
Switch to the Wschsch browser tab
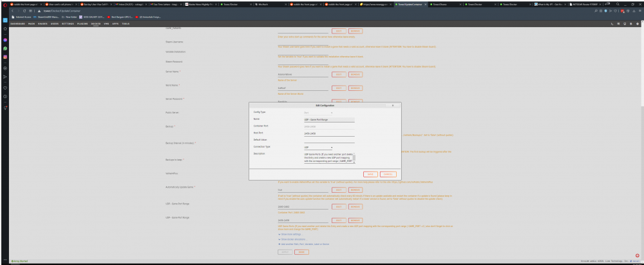click(270, 4)
